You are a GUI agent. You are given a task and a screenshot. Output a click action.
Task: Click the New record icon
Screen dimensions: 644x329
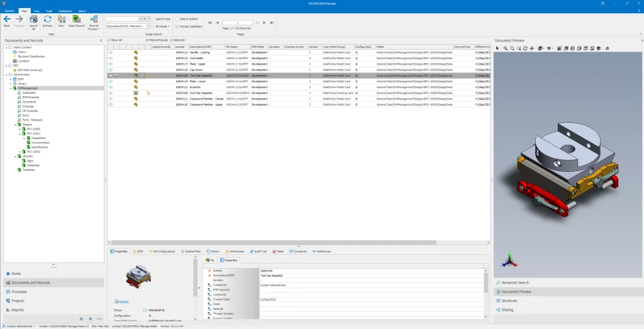point(61,20)
